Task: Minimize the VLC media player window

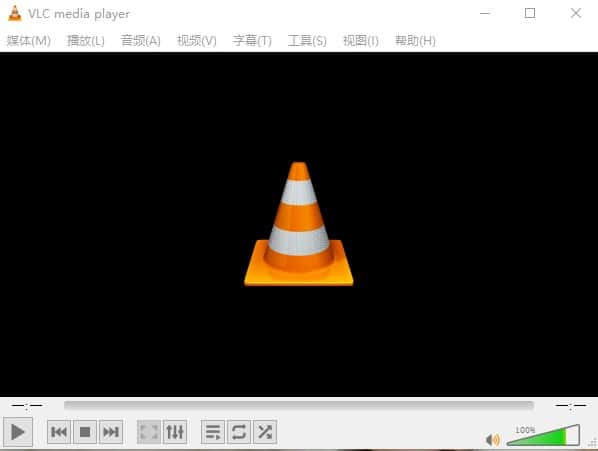Action: [485, 13]
